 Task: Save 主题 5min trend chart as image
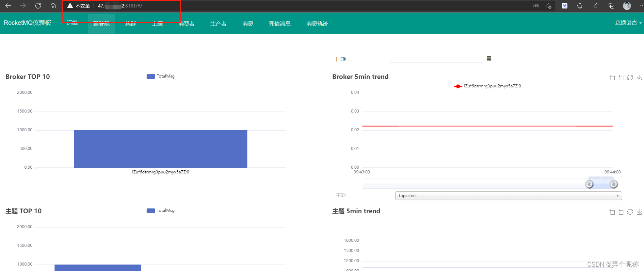[639, 212]
